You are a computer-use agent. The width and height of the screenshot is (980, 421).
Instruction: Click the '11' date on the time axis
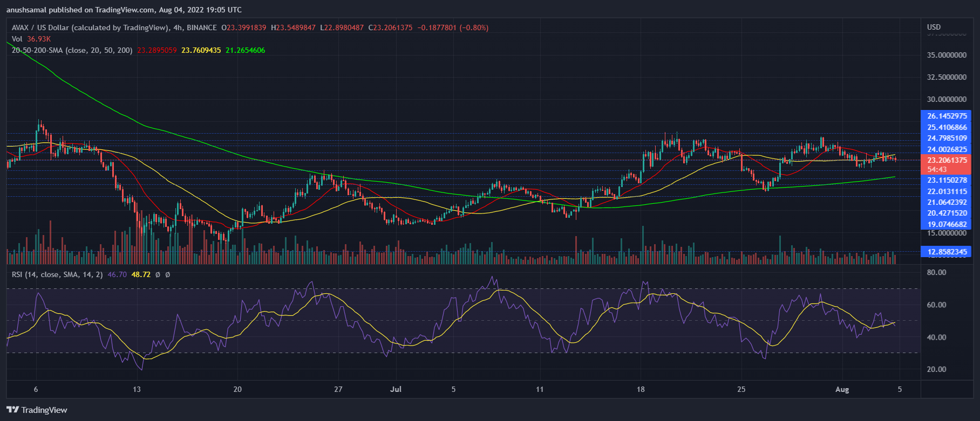click(x=540, y=389)
